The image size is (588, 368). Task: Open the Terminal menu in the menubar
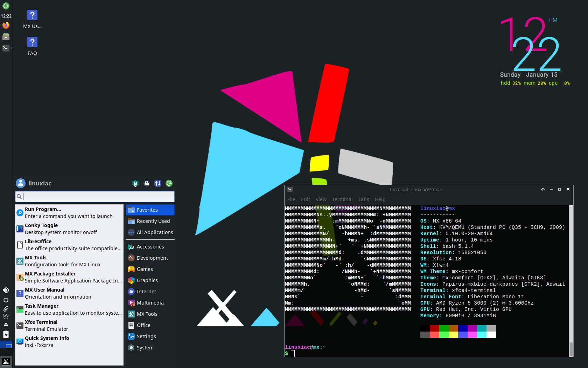(x=342, y=199)
